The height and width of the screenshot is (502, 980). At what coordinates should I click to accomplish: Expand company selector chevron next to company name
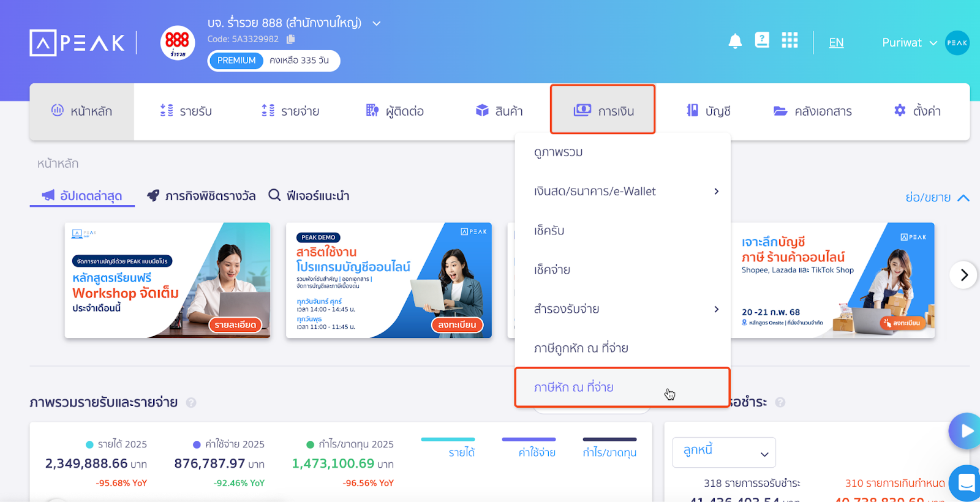click(377, 23)
